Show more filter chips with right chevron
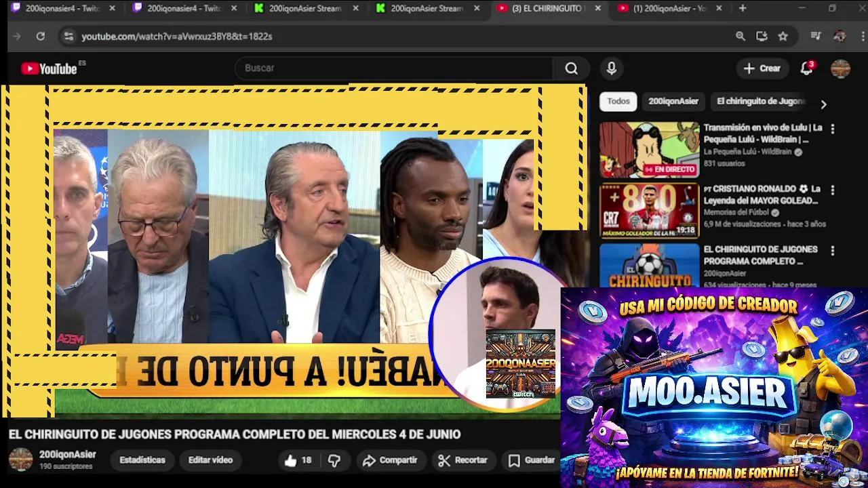 823,104
